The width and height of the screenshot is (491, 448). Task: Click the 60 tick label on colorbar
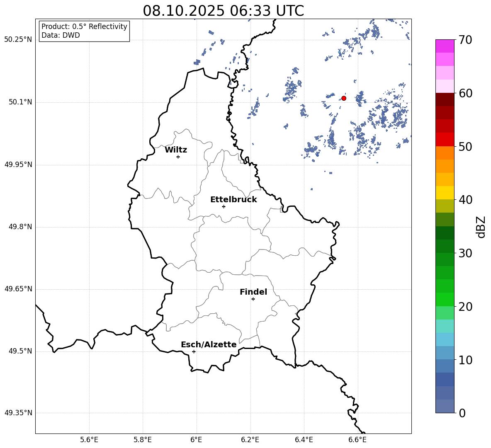[465, 93]
